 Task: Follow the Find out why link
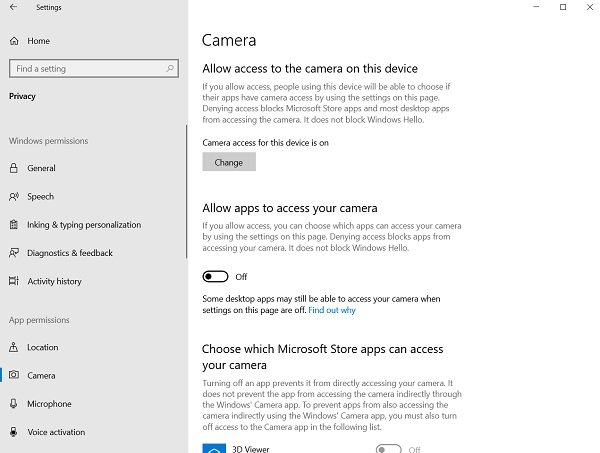pos(332,311)
